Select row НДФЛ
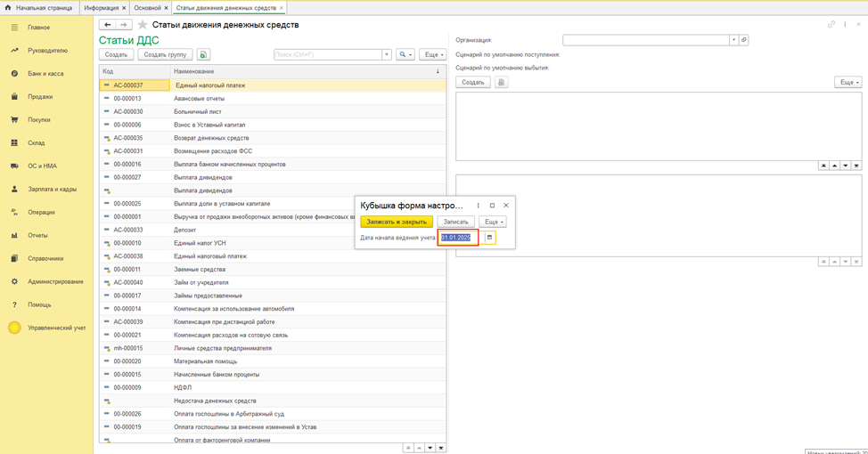 pos(273,387)
